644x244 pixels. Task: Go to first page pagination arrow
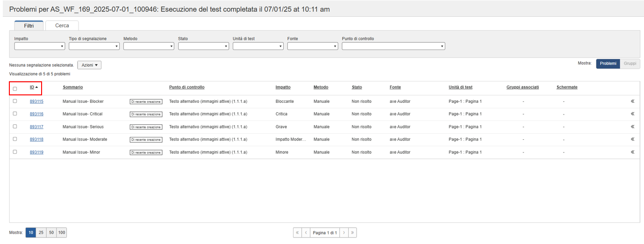297,233
